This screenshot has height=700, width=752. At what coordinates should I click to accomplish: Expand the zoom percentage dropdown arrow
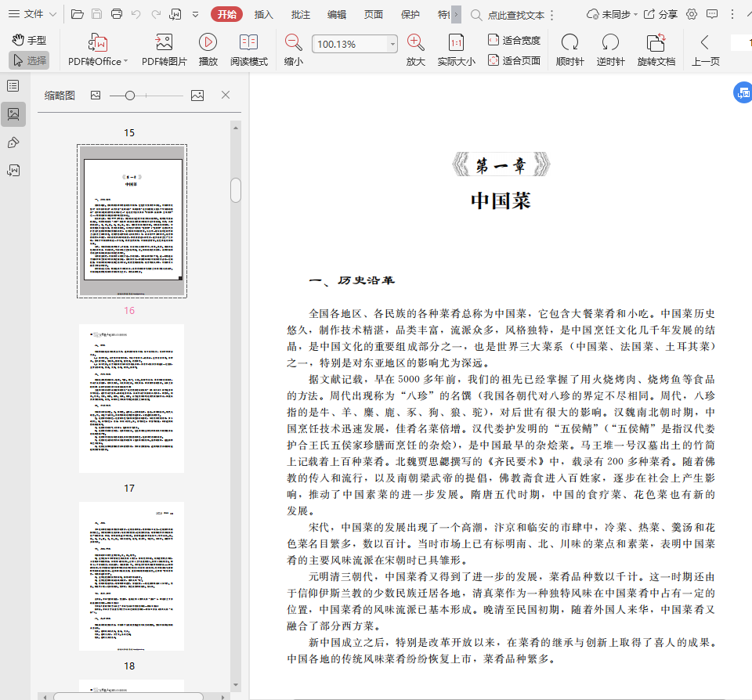tap(392, 44)
